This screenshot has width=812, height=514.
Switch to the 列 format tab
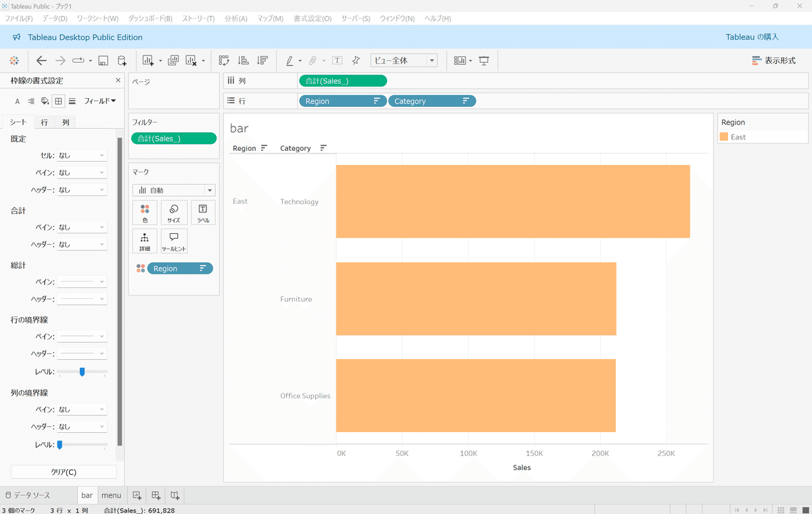point(66,122)
